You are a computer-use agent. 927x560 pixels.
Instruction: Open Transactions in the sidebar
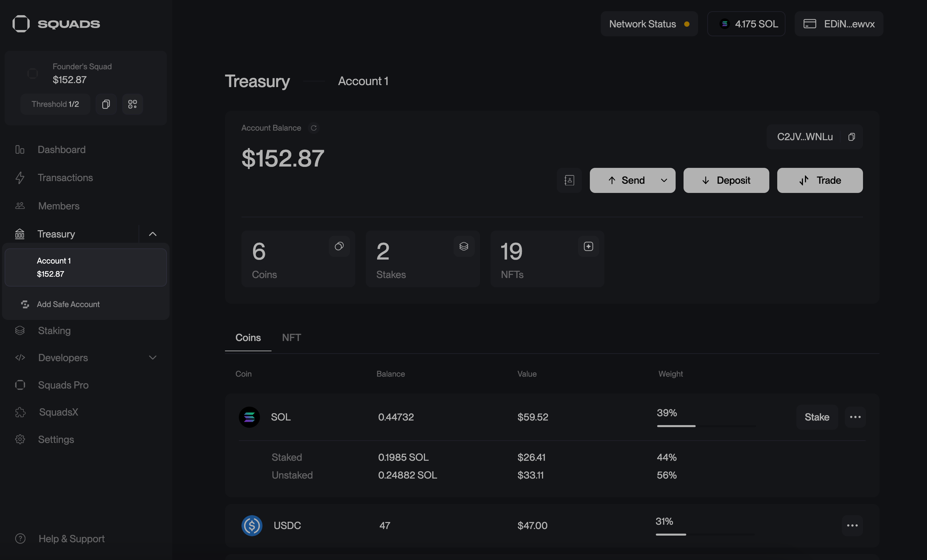tap(65, 177)
